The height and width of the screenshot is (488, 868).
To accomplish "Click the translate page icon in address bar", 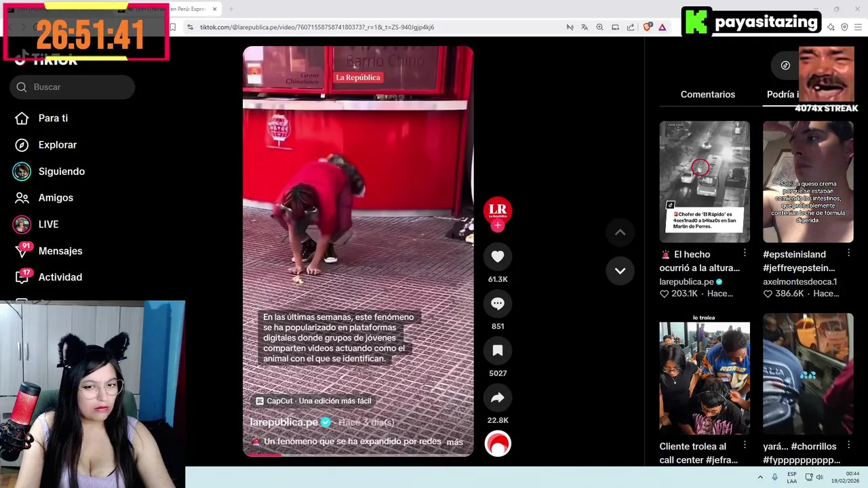I will (585, 27).
